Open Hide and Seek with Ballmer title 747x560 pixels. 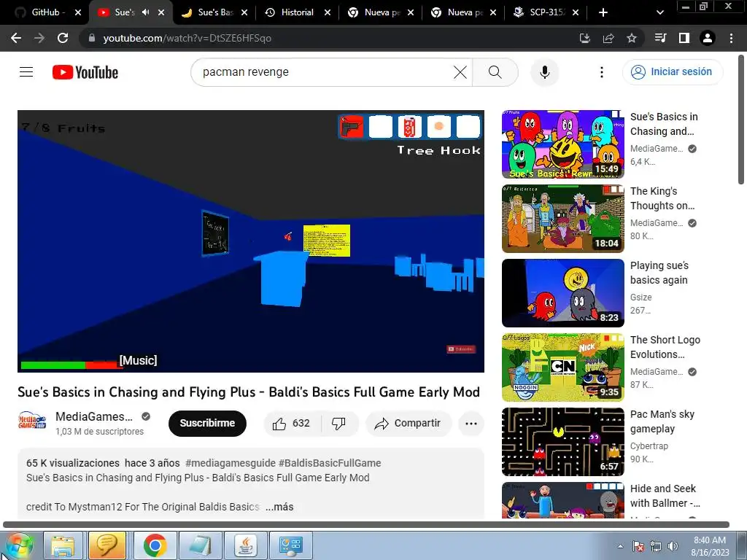pos(665,496)
